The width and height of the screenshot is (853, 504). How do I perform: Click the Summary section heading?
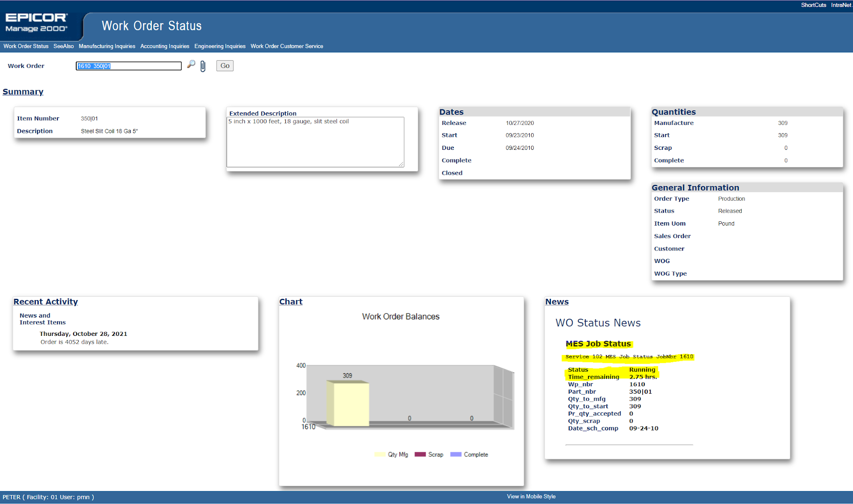23,92
